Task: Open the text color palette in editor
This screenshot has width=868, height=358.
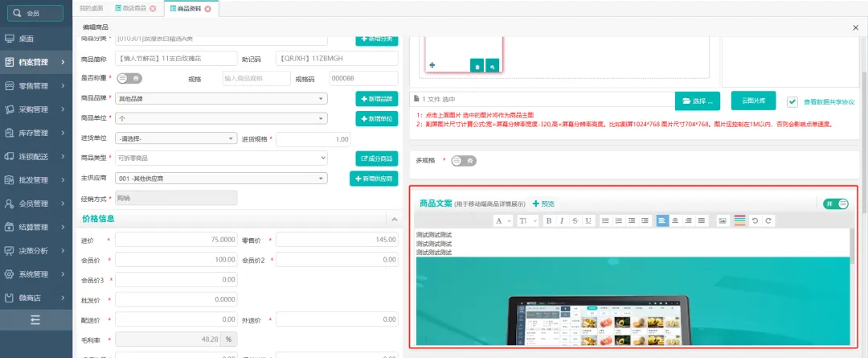Action: pos(739,220)
